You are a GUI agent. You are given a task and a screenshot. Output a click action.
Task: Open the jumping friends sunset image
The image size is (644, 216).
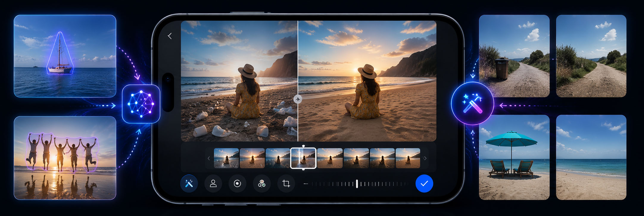[65, 158]
